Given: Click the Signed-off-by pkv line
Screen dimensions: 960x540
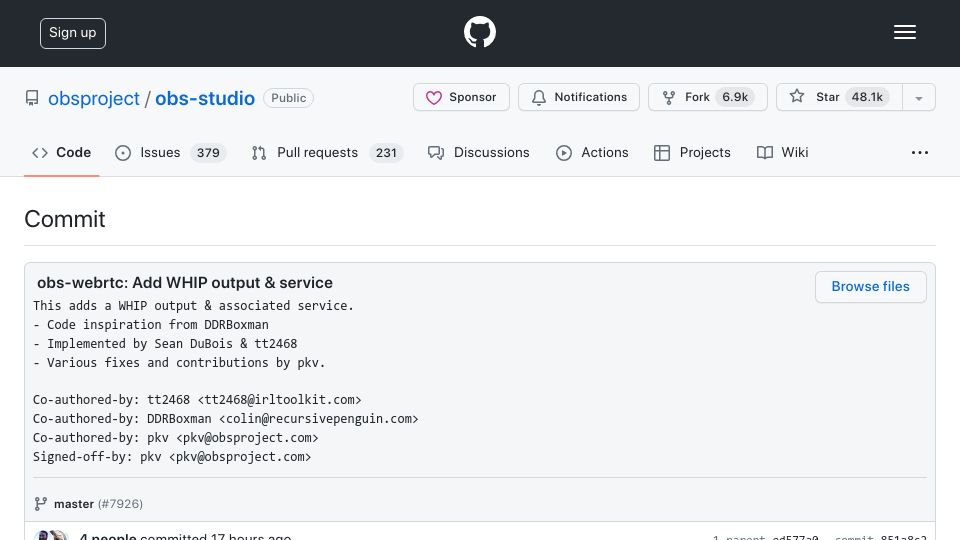Looking at the screenshot, I should click(172, 457).
